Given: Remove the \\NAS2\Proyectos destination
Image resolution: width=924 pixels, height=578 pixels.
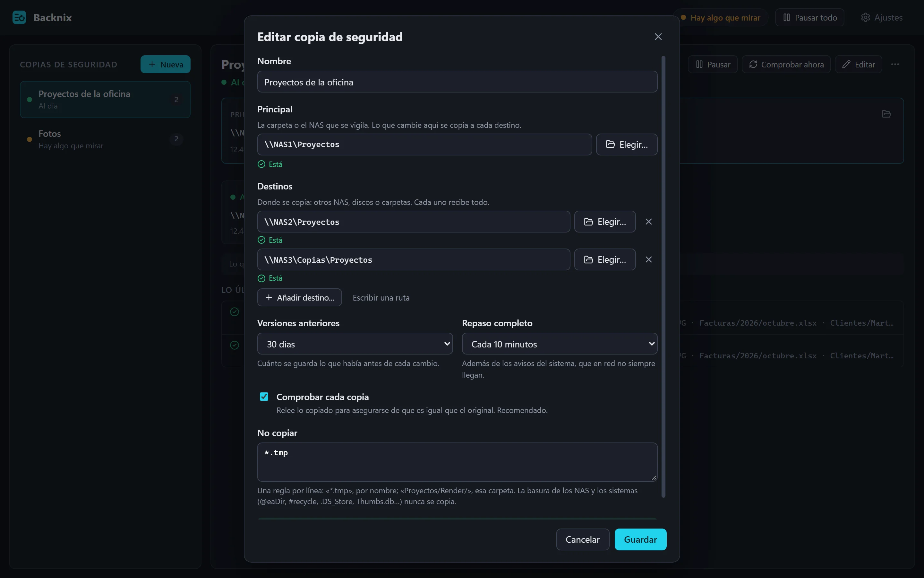Looking at the screenshot, I should coord(648,222).
